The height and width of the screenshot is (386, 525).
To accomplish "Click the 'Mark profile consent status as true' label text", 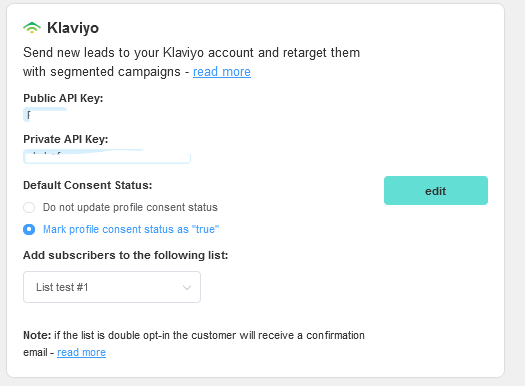I will (x=131, y=229).
